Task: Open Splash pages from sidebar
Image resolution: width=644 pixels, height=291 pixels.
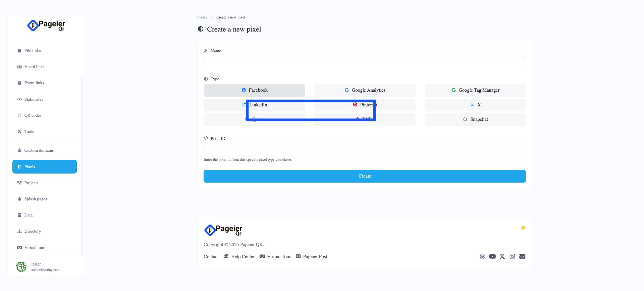Action: (x=36, y=199)
